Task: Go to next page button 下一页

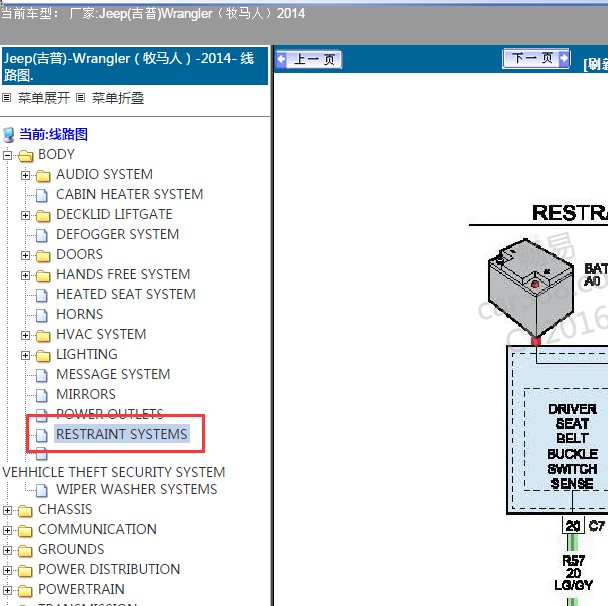Action: pyautogui.click(x=536, y=59)
